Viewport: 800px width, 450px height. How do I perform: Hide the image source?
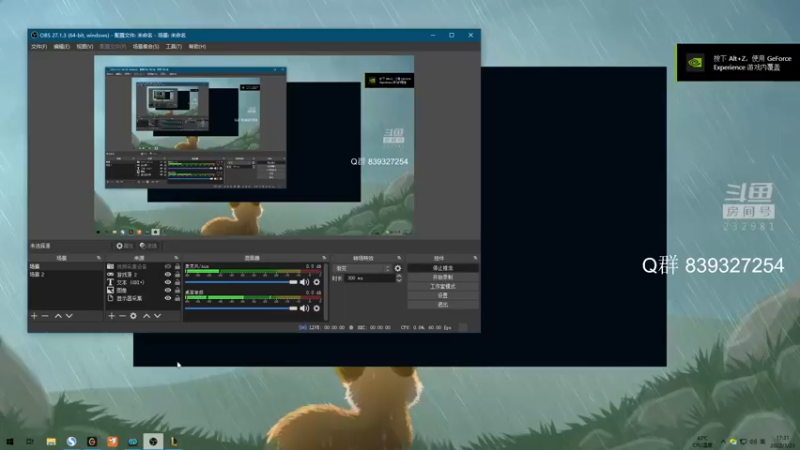(x=167, y=290)
